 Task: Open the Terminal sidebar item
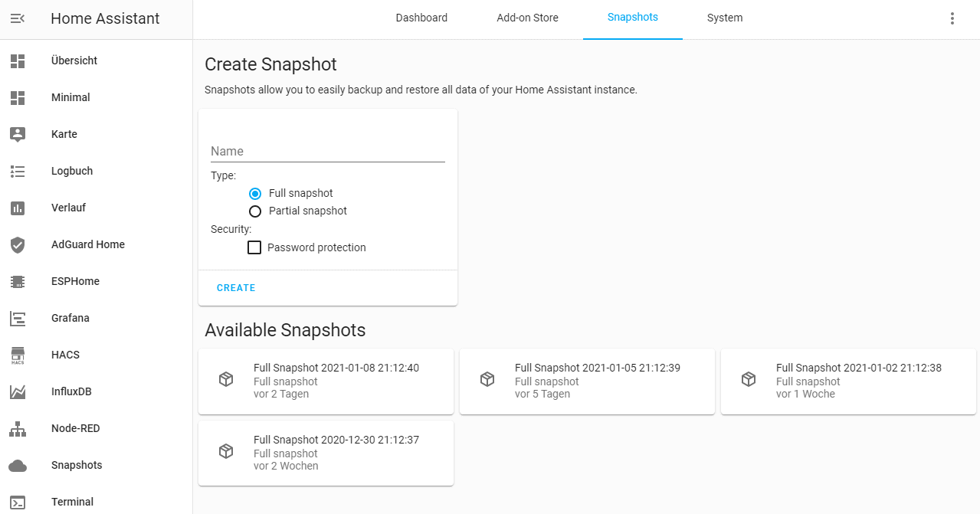72,502
